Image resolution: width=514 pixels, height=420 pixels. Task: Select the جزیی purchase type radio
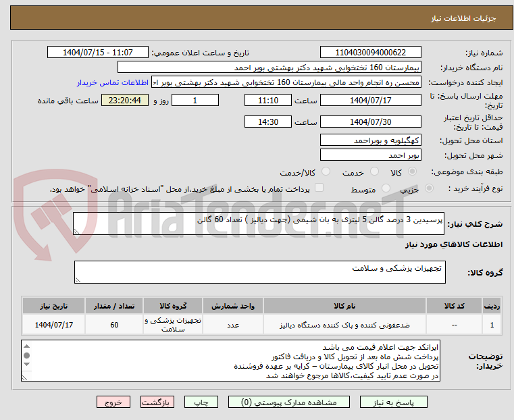pyautogui.click(x=429, y=188)
